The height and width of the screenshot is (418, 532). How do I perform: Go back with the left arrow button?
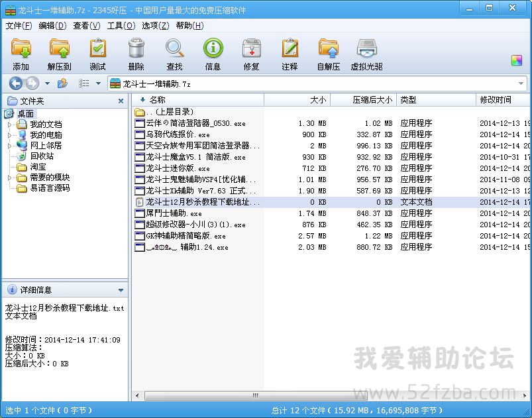[x=16, y=83]
